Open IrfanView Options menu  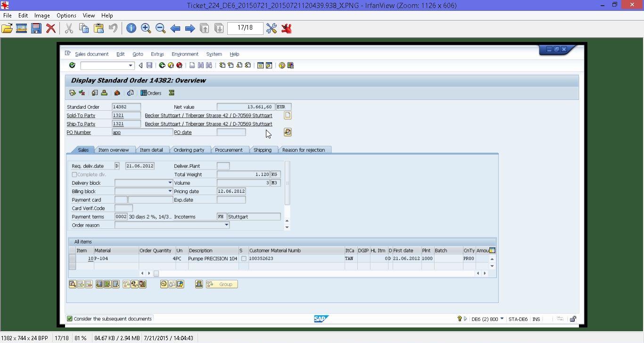(66, 16)
